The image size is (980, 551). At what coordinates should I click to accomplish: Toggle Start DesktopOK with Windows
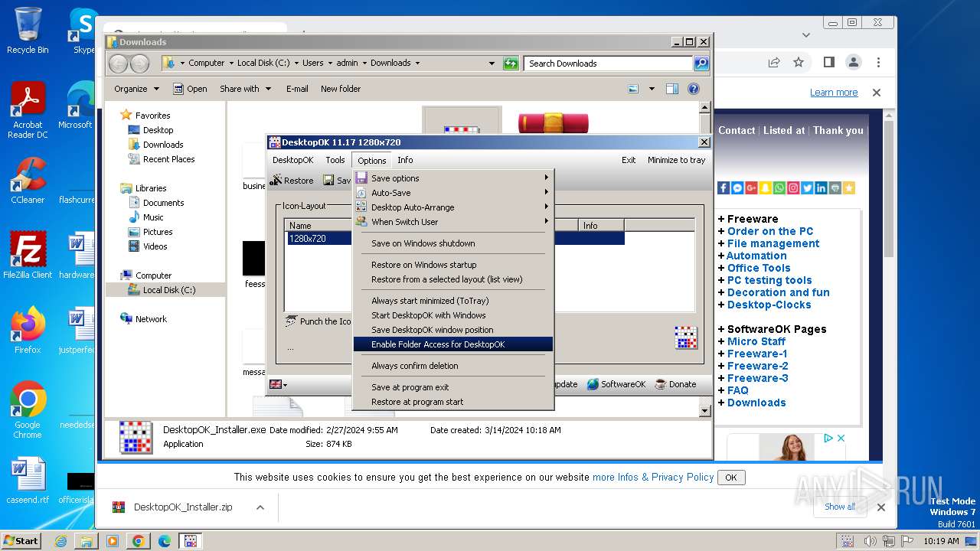click(x=428, y=315)
